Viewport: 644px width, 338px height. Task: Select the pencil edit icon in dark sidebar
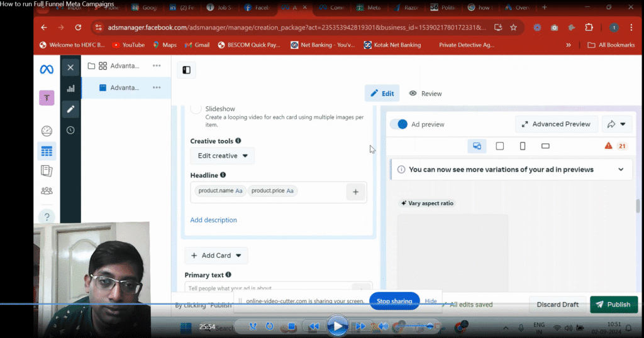pos(70,109)
